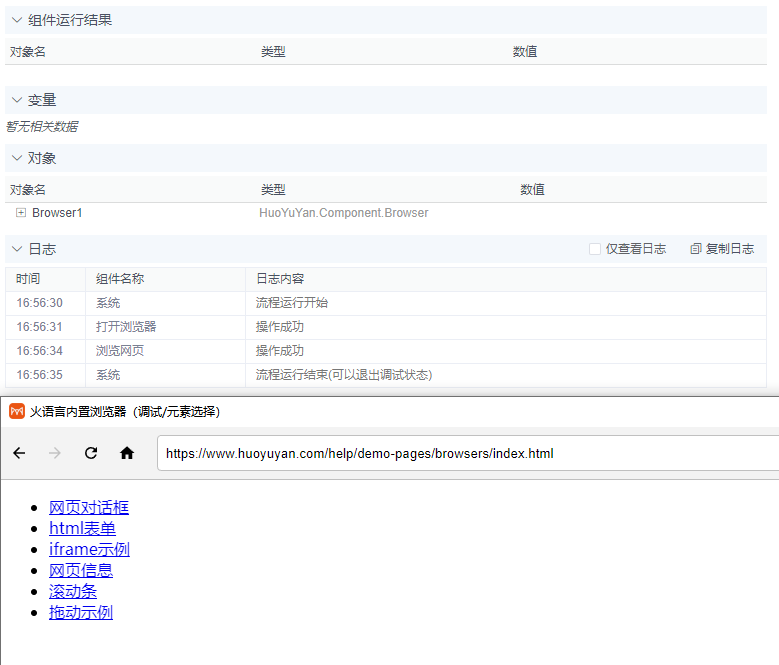The height and width of the screenshot is (665, 779).
Task: Expand the Browser1 object node
Action: [x=21, y=213]
